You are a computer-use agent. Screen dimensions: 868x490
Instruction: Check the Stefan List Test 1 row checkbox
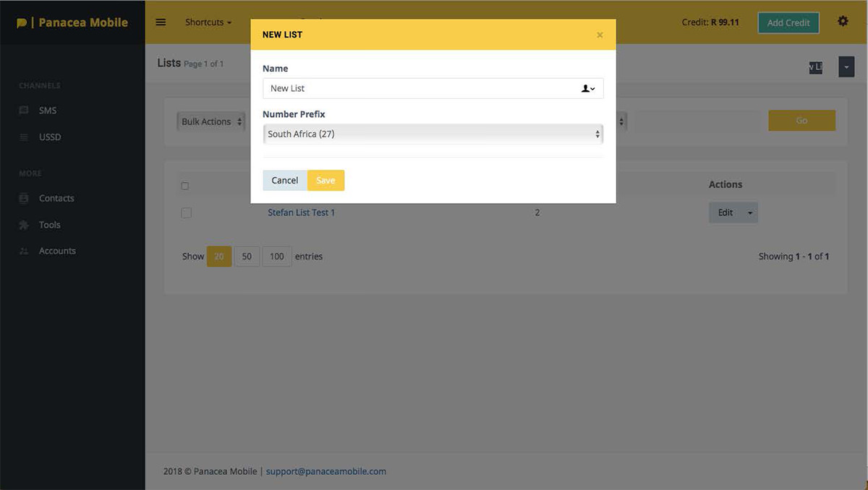point(186,213)
